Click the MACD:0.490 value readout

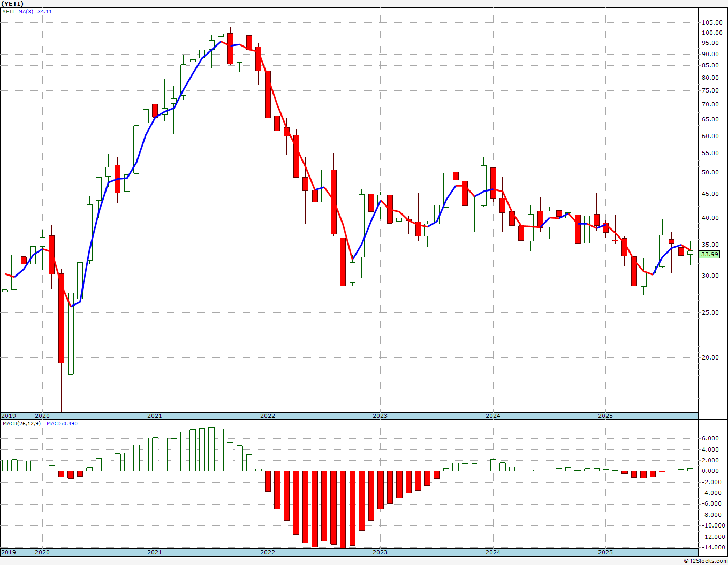[x=62, y=424]
